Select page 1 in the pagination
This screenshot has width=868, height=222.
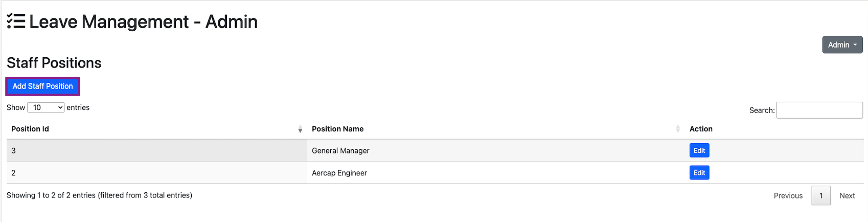coord(820,196)
